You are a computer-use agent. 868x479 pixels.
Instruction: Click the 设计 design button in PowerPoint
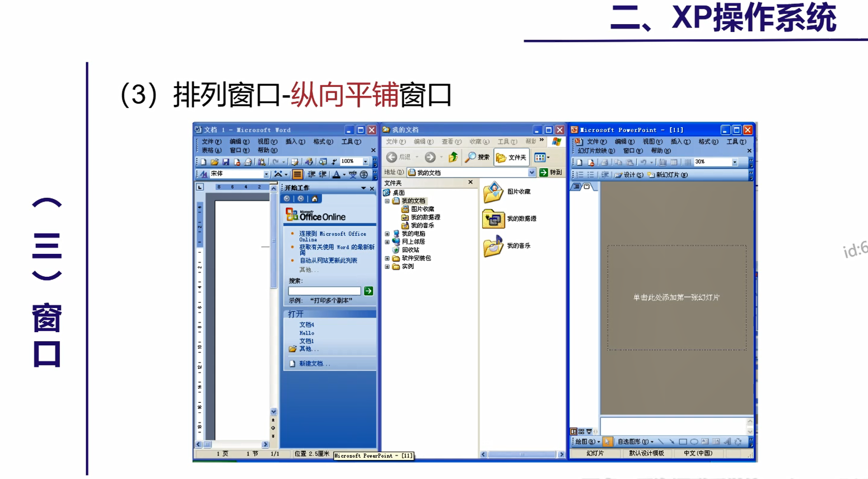[x=629, y=175]
